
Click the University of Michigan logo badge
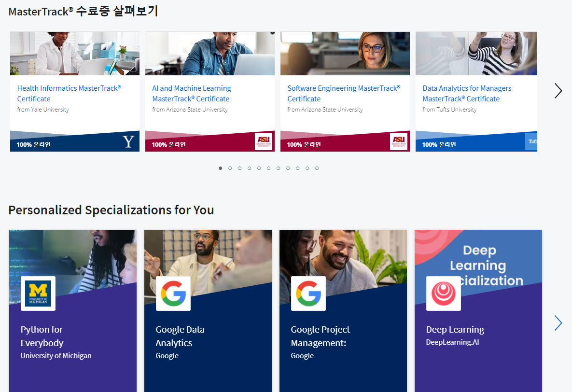click(38, 294)
